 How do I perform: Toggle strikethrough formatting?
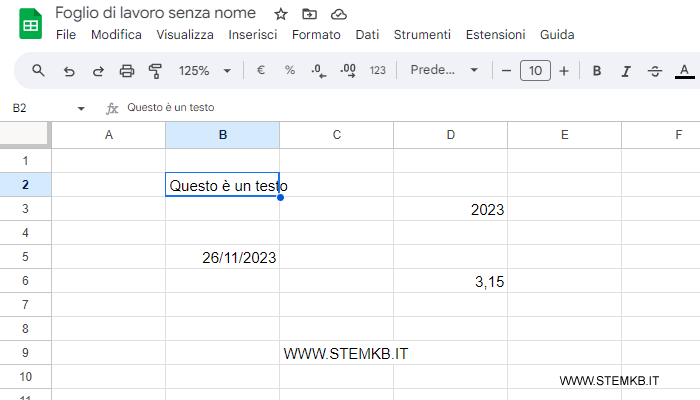pyautogui.click(x=655, y=71)
